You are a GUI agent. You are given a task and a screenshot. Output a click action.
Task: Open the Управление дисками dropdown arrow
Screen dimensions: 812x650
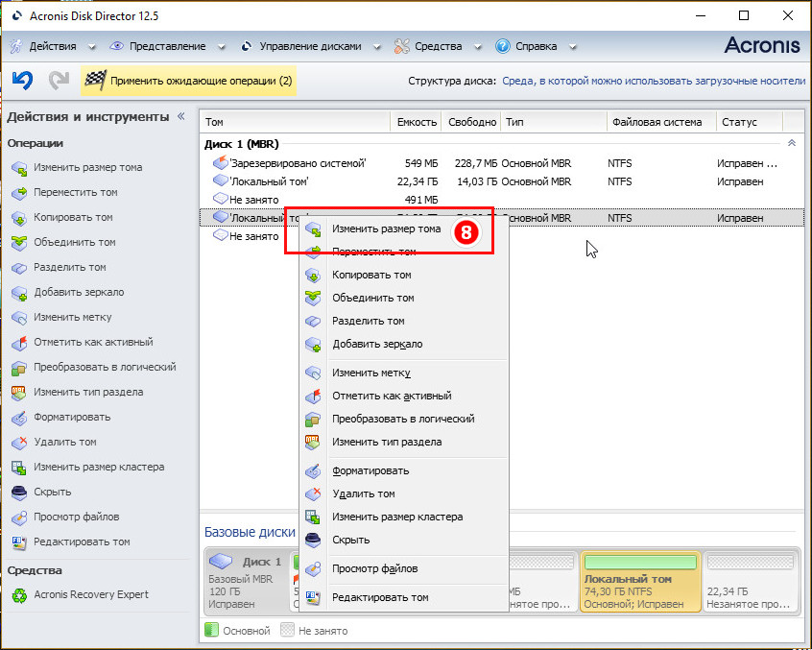(x=377, y=47)
